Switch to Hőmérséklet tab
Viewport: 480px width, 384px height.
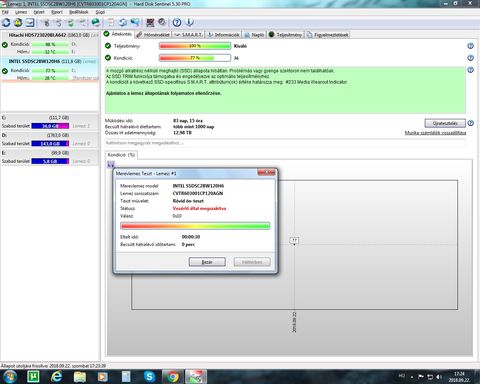click(153, 35)
